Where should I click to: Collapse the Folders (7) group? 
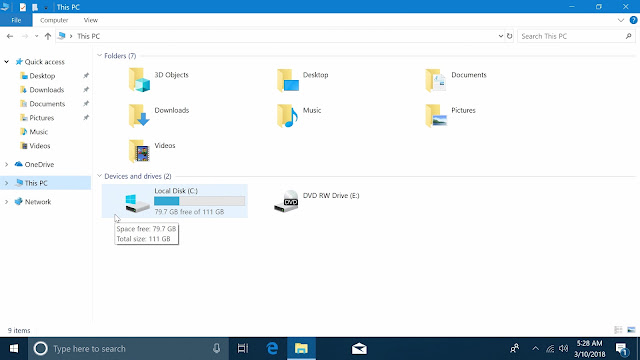(x=99, y=56)
